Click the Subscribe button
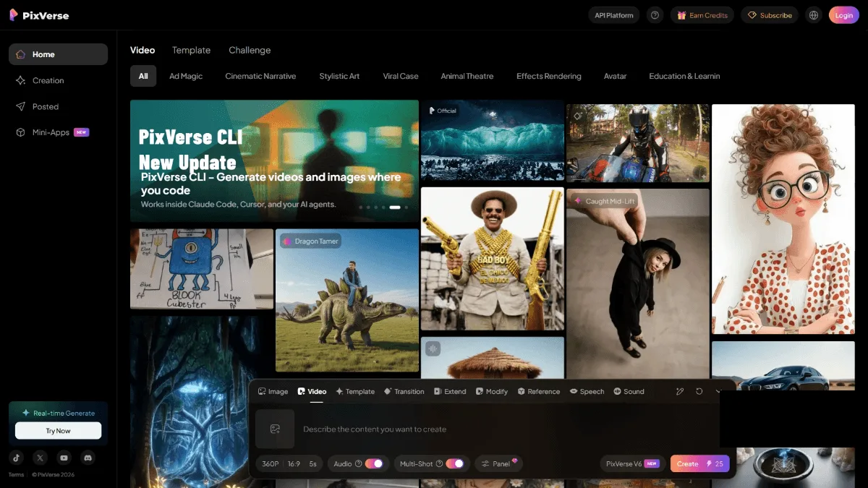This screenshot has height=488, width=868. (770, 15)
